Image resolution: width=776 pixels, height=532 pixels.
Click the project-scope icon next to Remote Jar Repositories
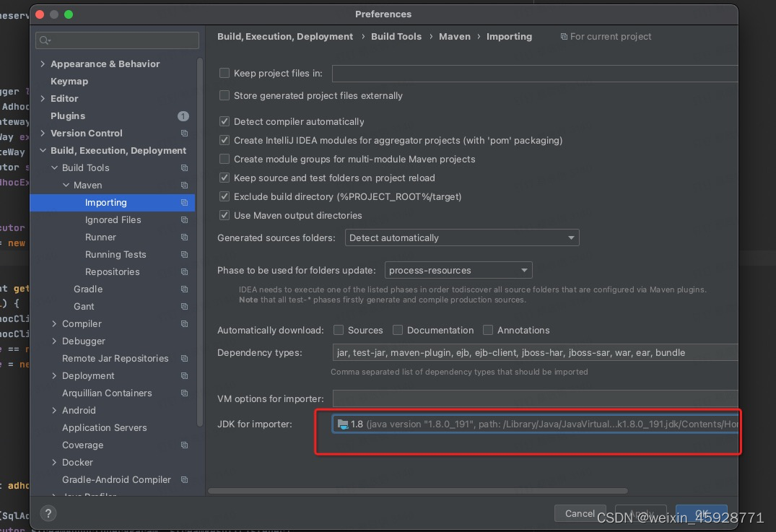tap(184, 358)
